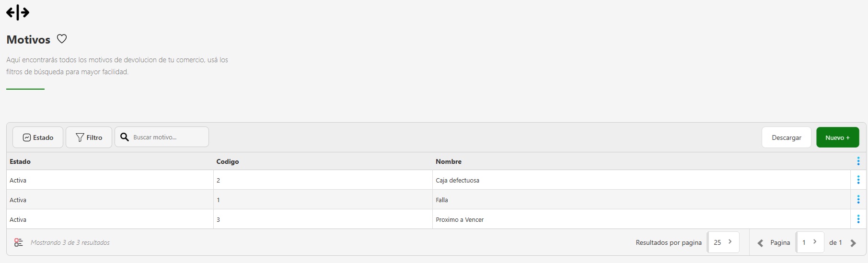This screenshot has width=868, height=263.
Task: Open the Estado filter dropdown
Action: tap(38, 137)
